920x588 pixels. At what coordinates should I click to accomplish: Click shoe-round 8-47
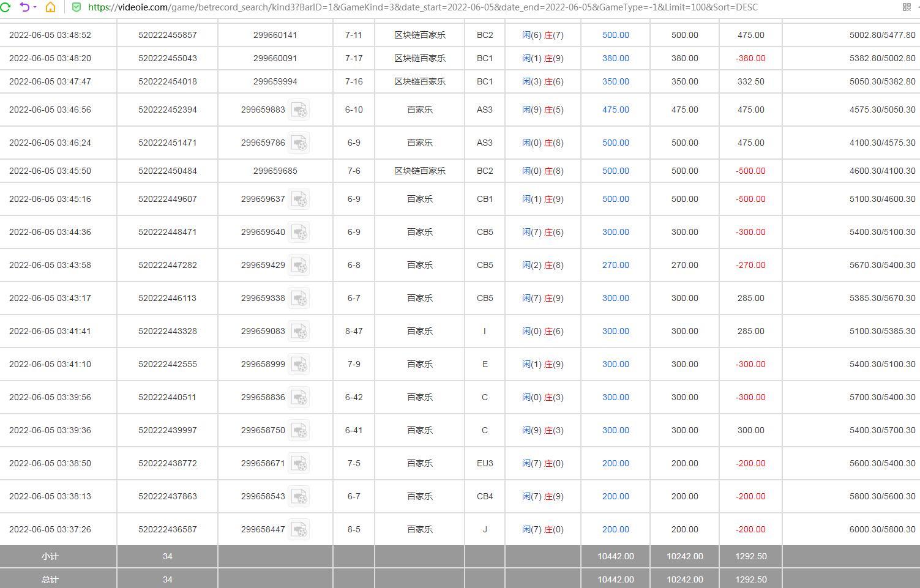[354, 331]
